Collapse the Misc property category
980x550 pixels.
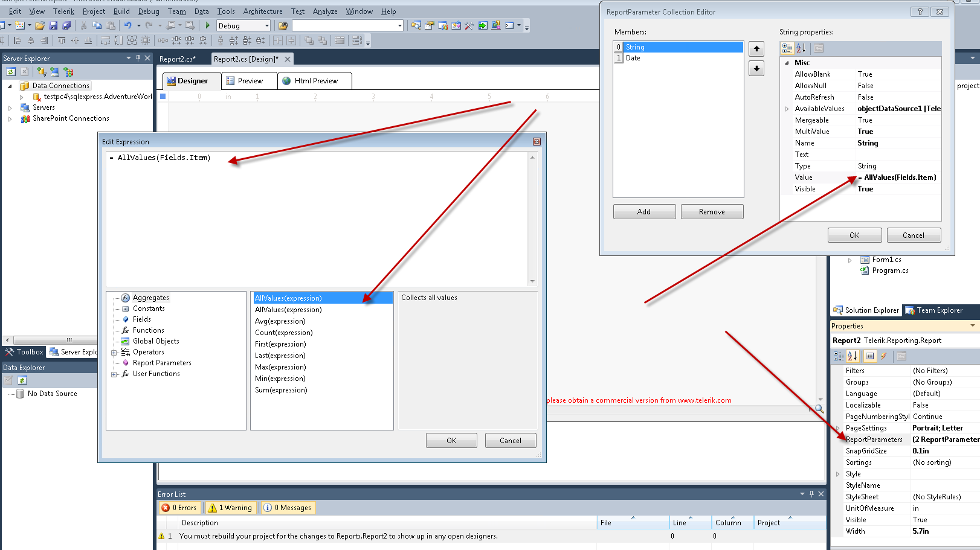[x=787, y=63]
